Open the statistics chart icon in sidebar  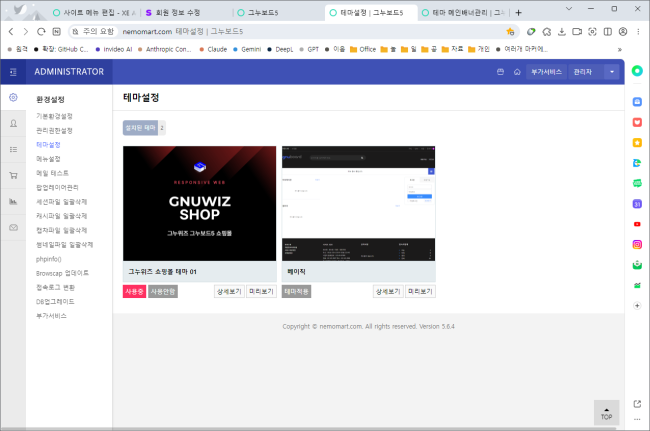pos(13,201)
